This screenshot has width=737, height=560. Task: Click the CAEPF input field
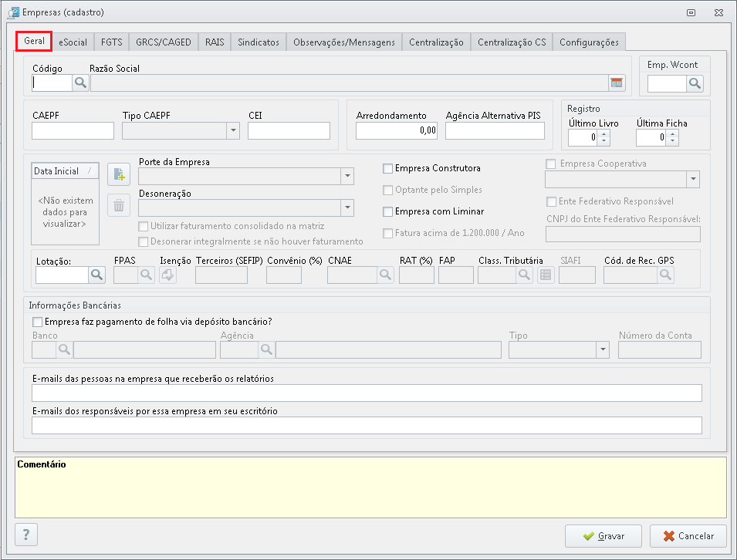73,130
